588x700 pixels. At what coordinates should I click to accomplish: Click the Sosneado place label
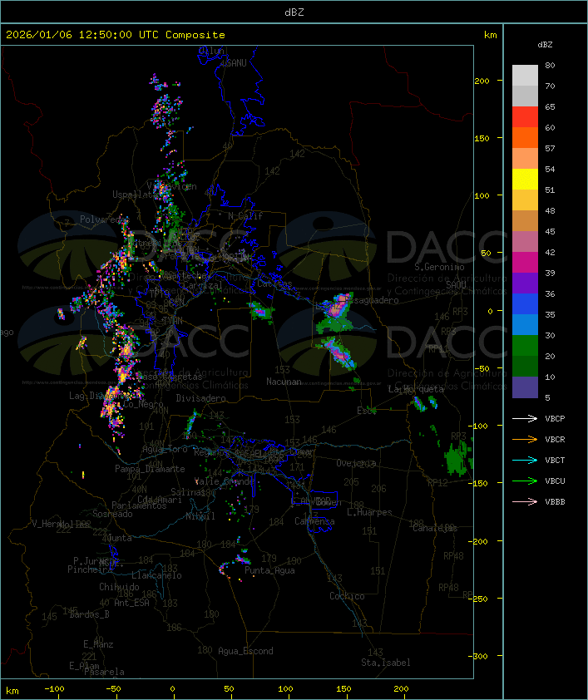112,514
